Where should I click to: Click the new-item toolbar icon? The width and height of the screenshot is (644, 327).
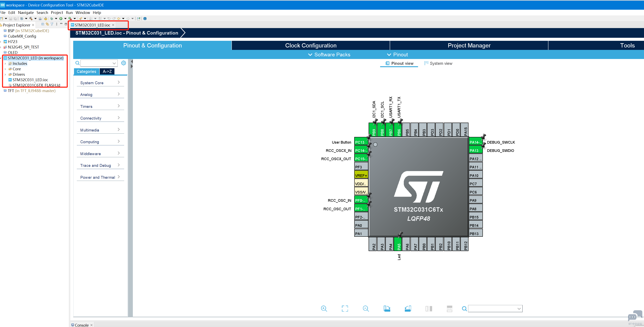click(x=2, y=19)
